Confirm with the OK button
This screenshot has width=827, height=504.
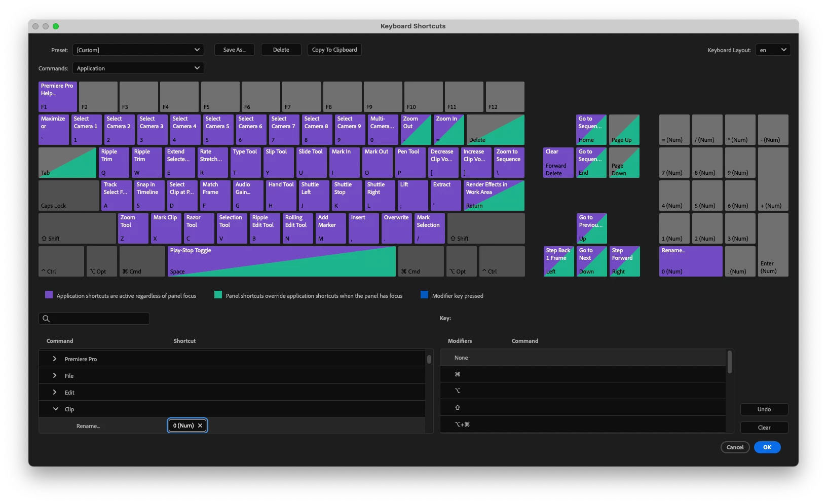[767, 447]
